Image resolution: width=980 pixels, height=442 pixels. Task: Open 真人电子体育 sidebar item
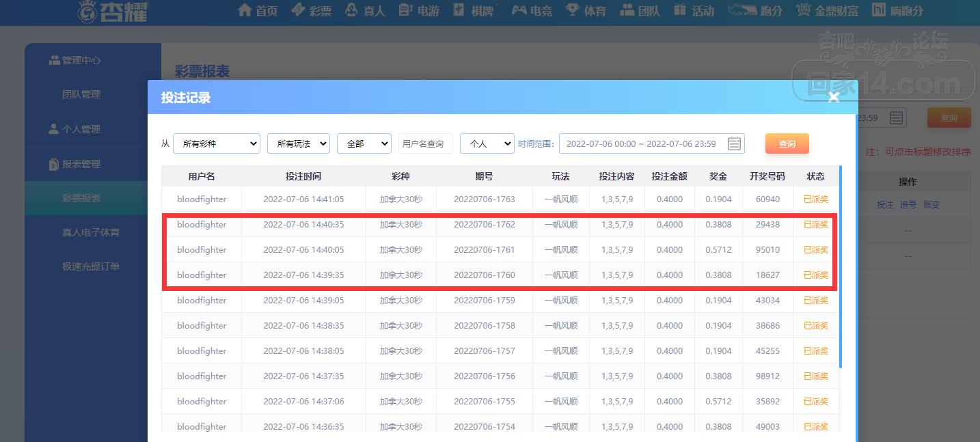(x=91, y=232)
